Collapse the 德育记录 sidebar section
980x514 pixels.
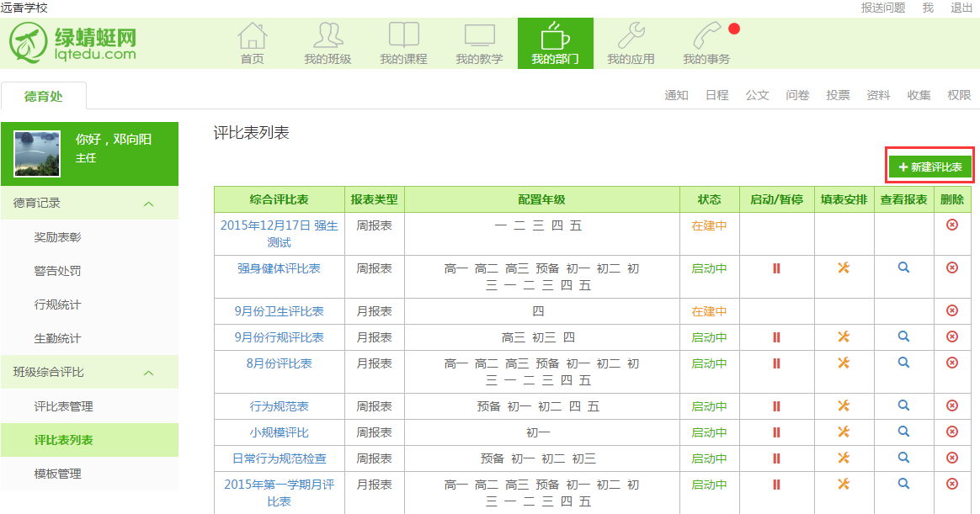pyautogui.click(x=148, y=204)
